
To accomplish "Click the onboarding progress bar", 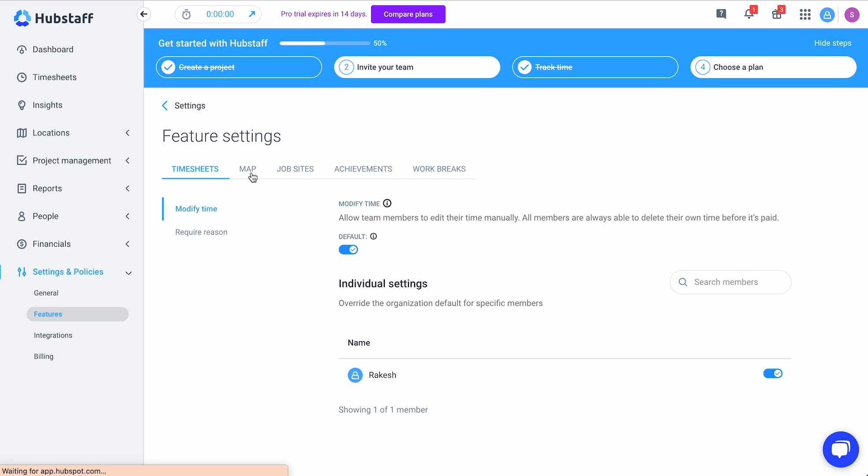I will [325, 43].
